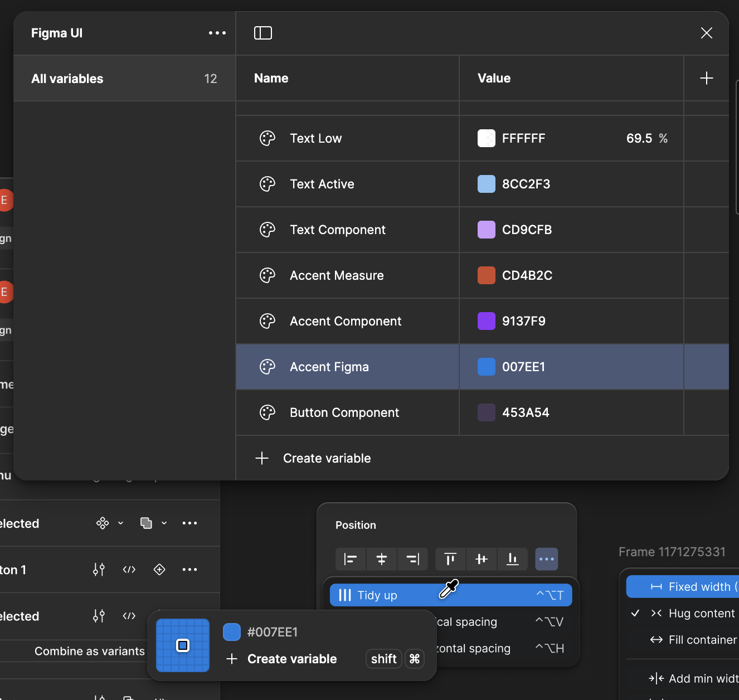Click the boolean union shapes icon
Image resolution: width=739 pixels, height=700 pixels.
point(146,523)
